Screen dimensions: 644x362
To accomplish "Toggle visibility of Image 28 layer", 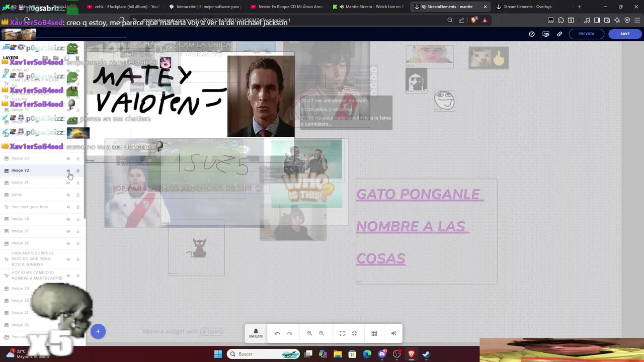I will tap(68, 219).
